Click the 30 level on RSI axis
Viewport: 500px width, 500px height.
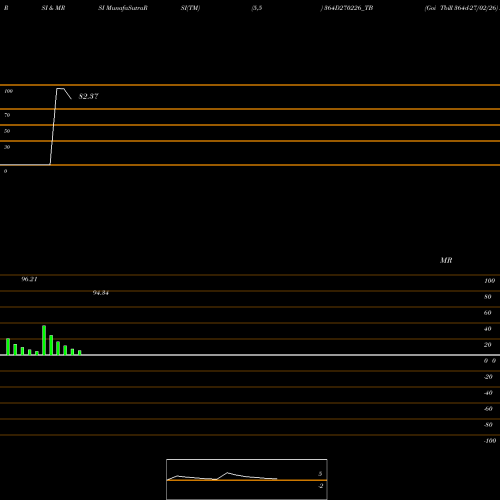tap(7, 147)
